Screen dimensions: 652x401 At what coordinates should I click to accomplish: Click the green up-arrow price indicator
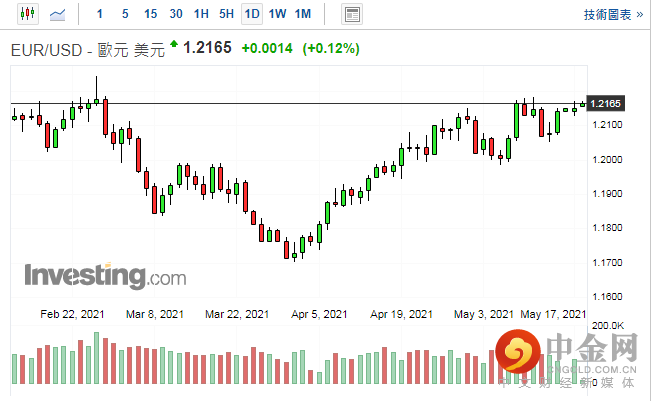click(x=174, y=46)
